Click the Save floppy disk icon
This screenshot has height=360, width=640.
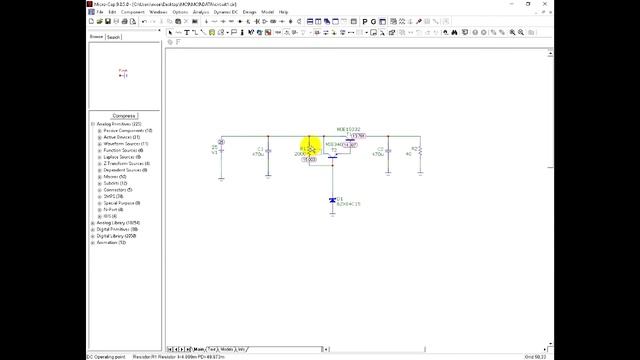click(108, 21)
